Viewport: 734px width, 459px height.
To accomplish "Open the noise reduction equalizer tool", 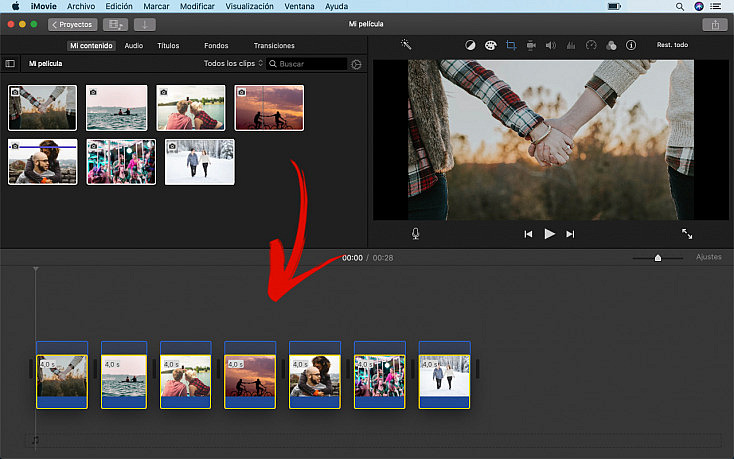I will pyautogui.click(x=571, y=45).
